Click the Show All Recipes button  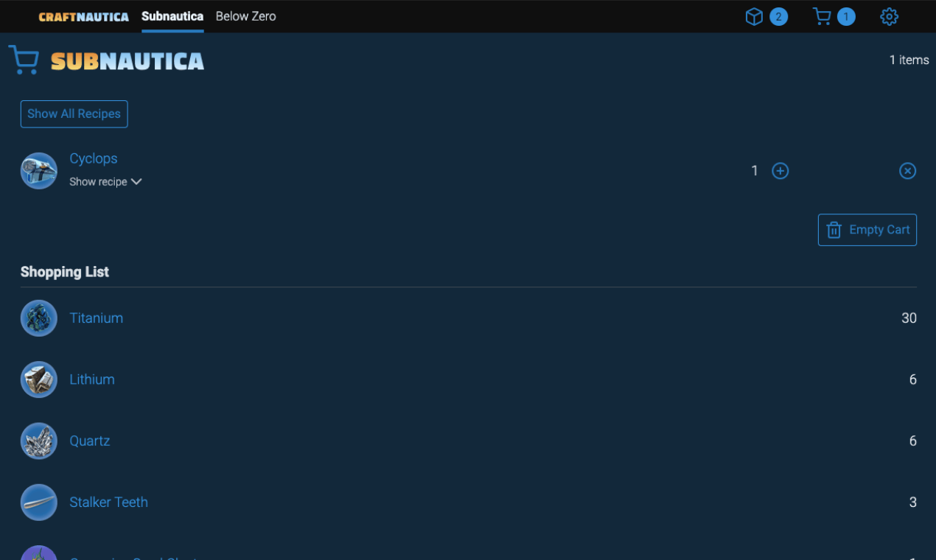pos(74,114)
